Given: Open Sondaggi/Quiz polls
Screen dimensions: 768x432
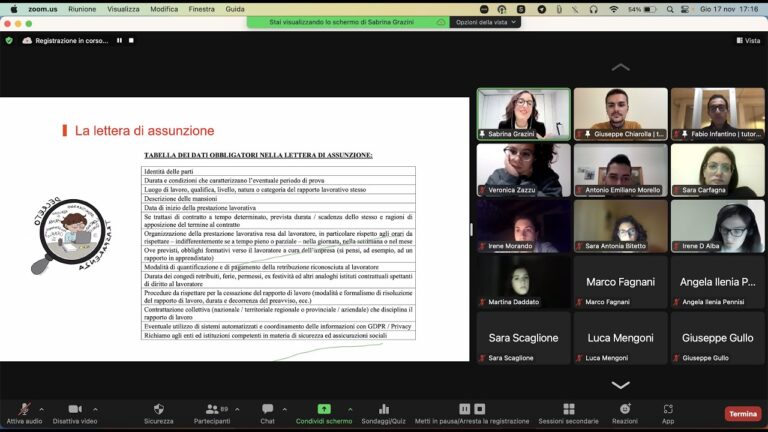Looking at the screenshot, I should [384, 413].
